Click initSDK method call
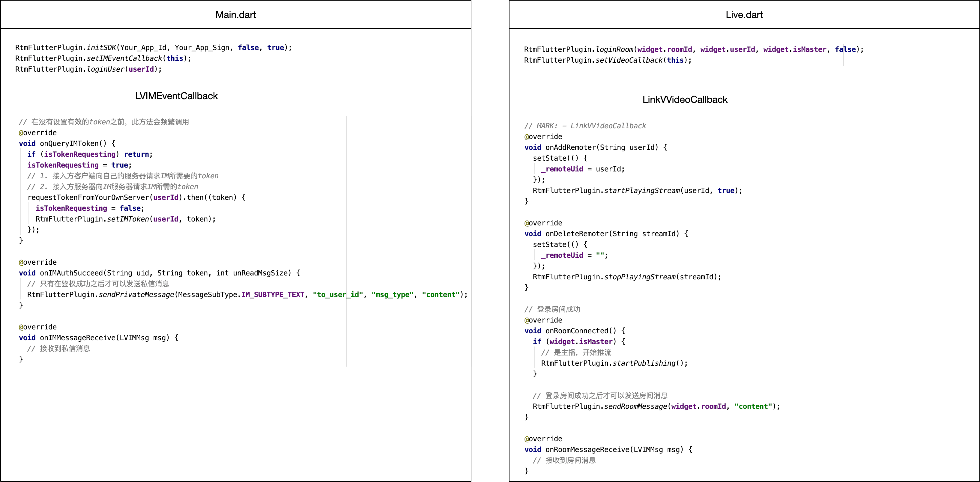 pos(101,48)
